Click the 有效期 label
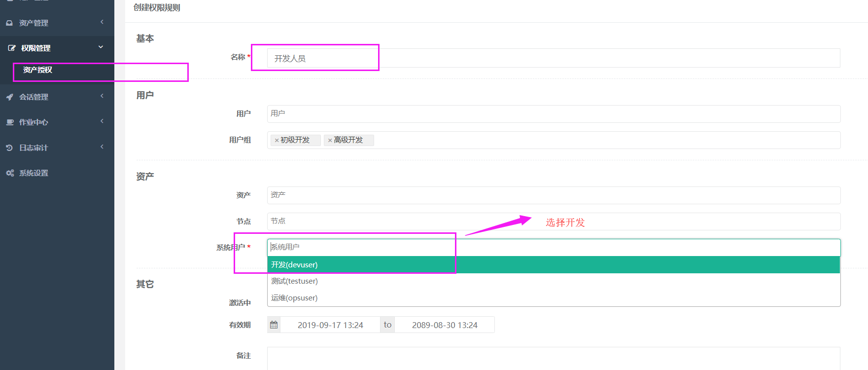The height and width of the screenshot is (370, 868). [x=240, y=325]
